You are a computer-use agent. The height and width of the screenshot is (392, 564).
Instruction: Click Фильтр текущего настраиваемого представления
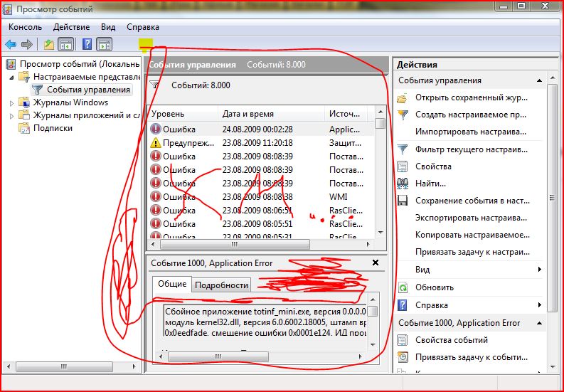(x=472, y=149)
